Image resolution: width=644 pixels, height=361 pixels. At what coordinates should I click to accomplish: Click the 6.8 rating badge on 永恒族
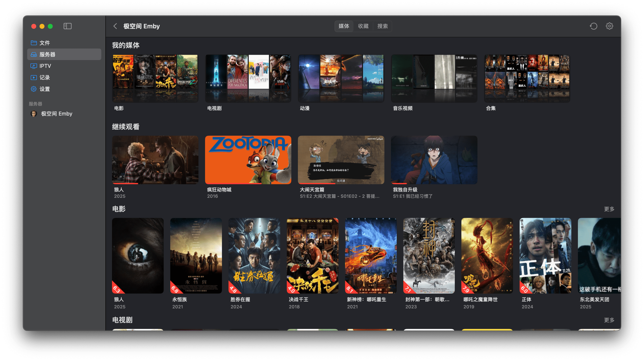coord(175,289)
